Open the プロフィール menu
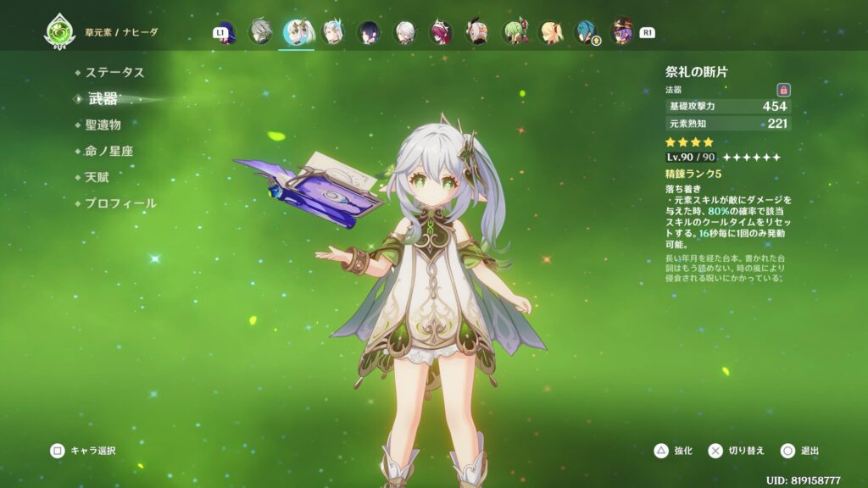868x488 pixels. coord(120,203)
